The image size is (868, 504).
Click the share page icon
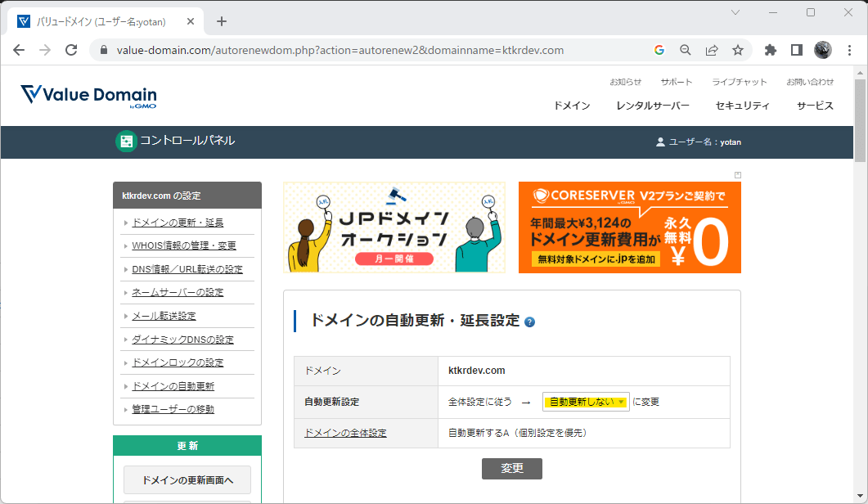click(712, 51)
